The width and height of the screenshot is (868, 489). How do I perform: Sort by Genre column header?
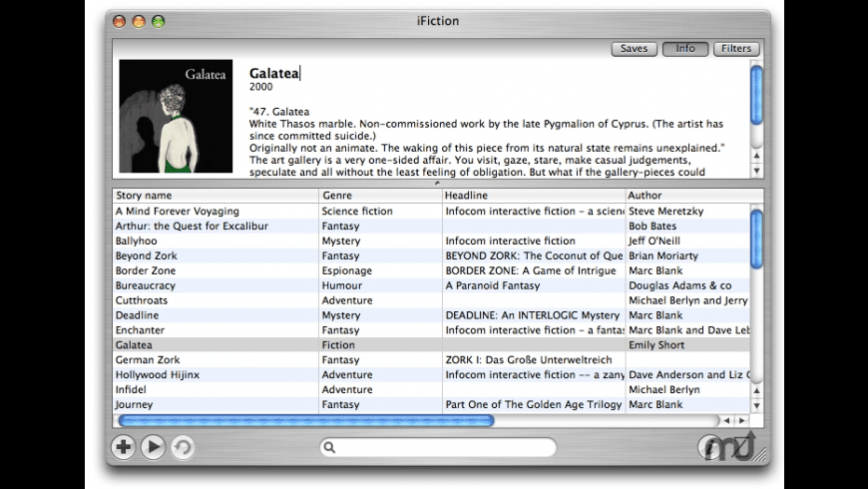pyautogui.click(x=380, y=196)
